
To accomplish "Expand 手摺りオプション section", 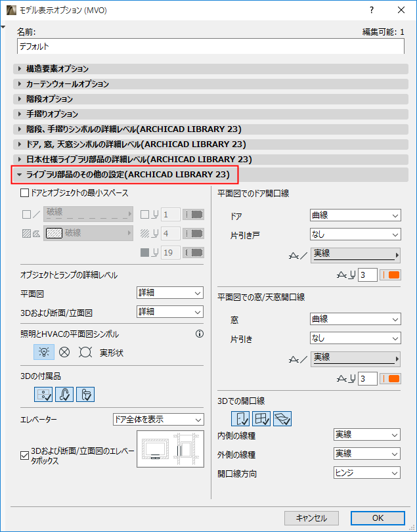I will coord(210,114).
